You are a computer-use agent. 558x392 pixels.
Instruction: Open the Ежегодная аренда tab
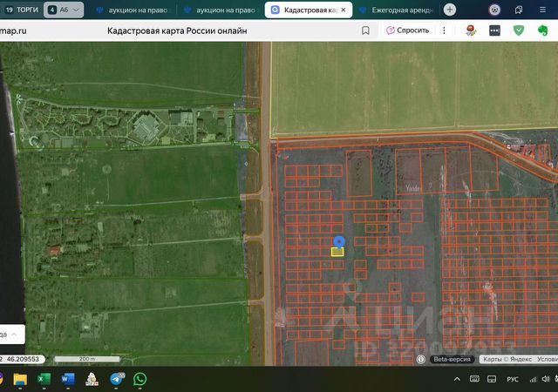pyautogui.click(x=398, y=10)
